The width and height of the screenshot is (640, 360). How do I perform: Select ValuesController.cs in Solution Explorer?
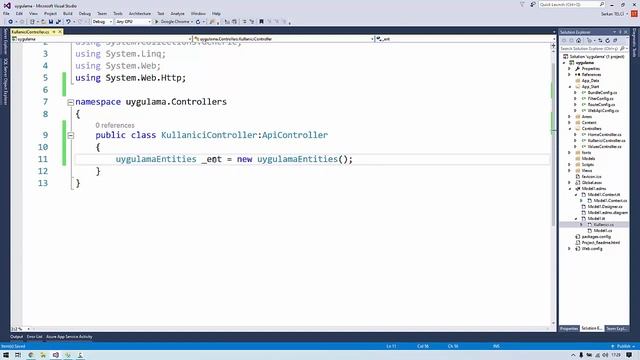pos(604,147)
